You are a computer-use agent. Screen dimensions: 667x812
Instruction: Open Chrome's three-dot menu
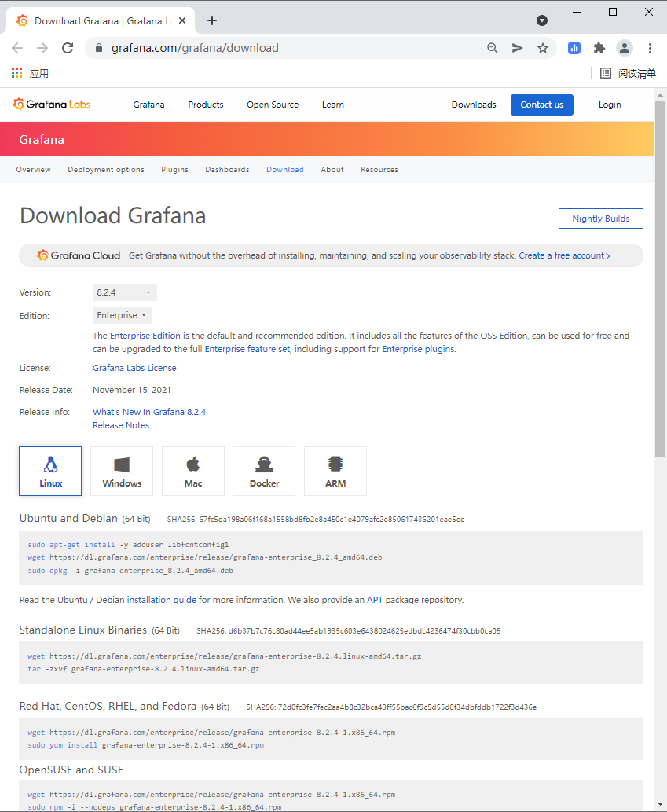click(650, 48)
